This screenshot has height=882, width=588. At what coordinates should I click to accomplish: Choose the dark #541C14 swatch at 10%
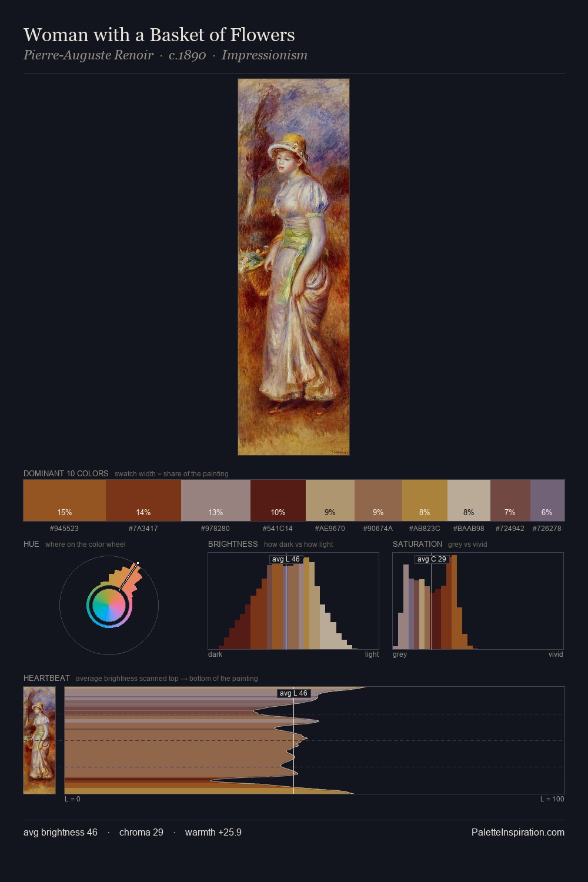[278, 500]
